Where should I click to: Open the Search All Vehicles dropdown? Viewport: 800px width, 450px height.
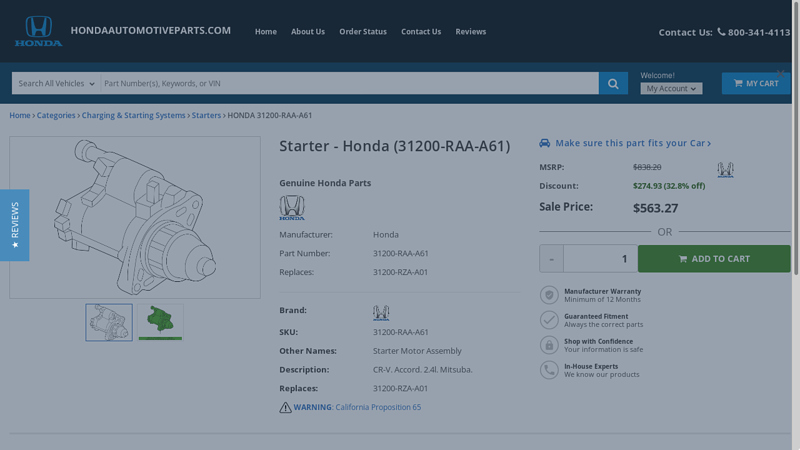point(56,84)
